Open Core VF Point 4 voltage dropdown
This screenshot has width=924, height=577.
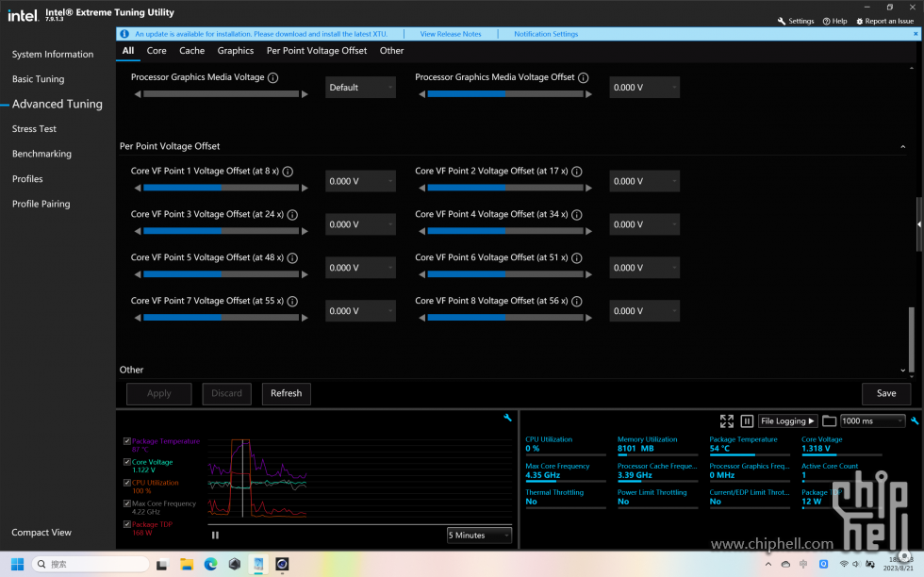644,224
